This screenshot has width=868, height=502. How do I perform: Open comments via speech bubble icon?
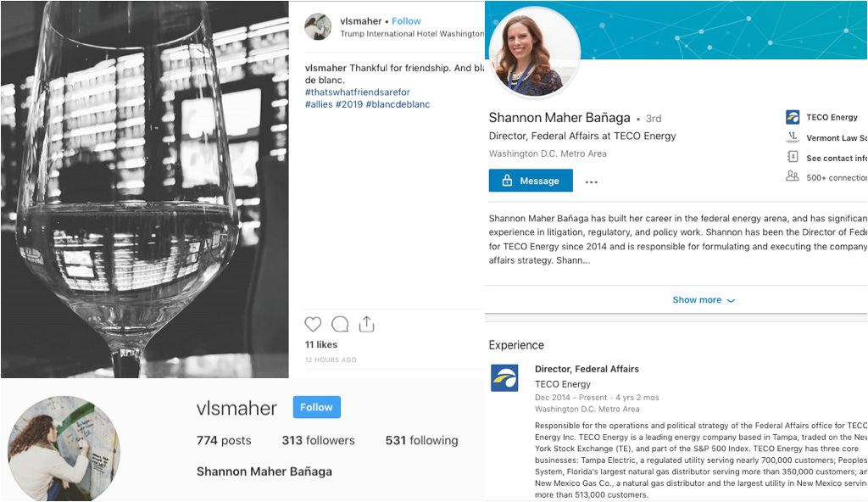[340, 324]
